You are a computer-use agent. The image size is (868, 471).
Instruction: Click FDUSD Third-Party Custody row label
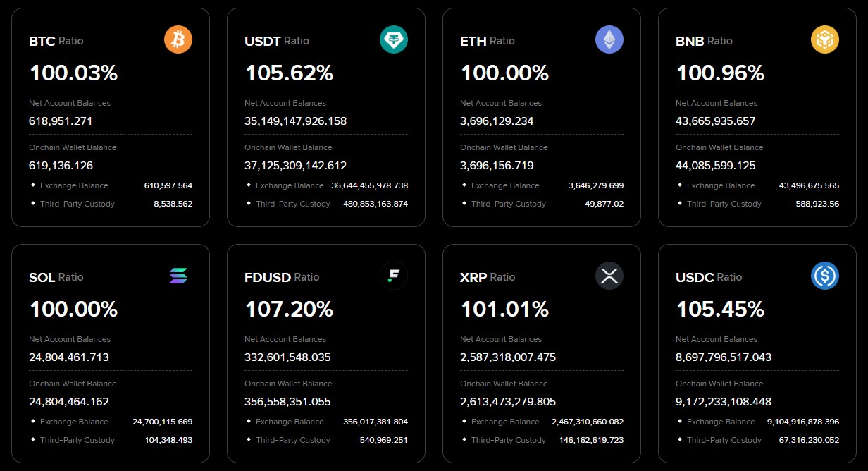(x=293, y=440)
